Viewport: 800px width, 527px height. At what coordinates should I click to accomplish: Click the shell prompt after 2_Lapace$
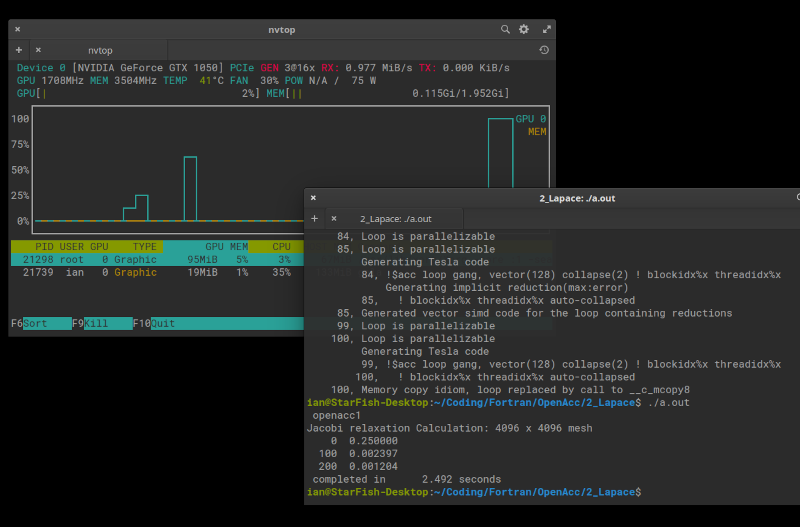[x=645, y=492]
